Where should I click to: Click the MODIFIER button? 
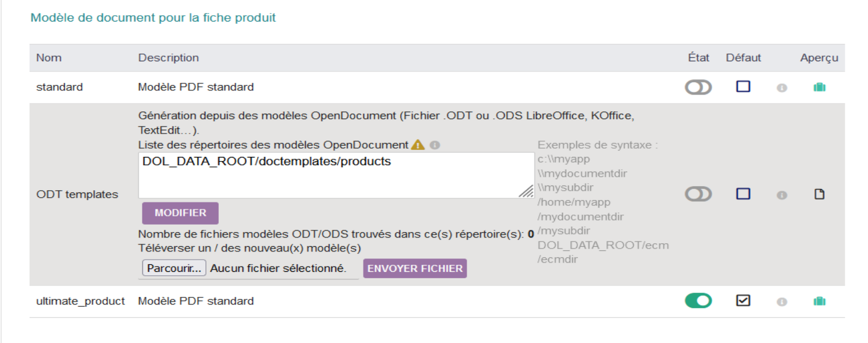click(180, 213)
